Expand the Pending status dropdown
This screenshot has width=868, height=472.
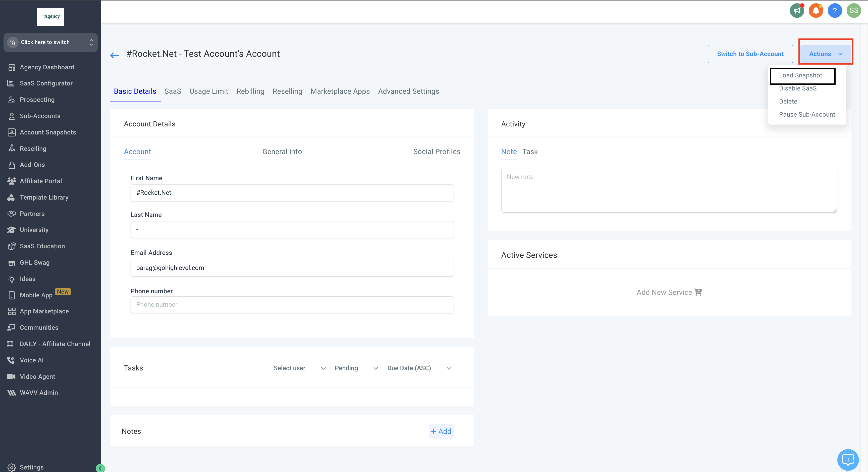(x=356, y=368)
